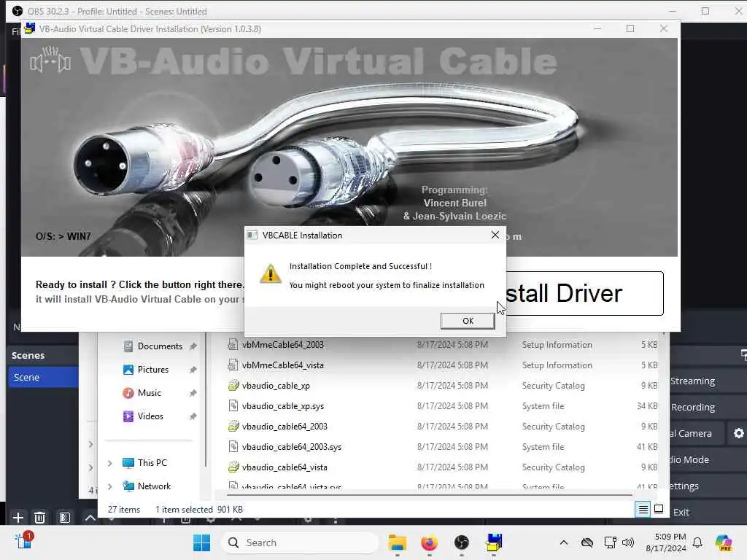This screenshot has width=747, height=560.
Task: Switch File Explorer to details view
Action: 643,510
